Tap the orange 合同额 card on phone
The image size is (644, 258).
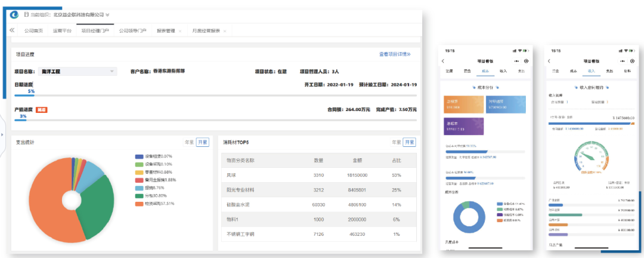coord(463,105)
